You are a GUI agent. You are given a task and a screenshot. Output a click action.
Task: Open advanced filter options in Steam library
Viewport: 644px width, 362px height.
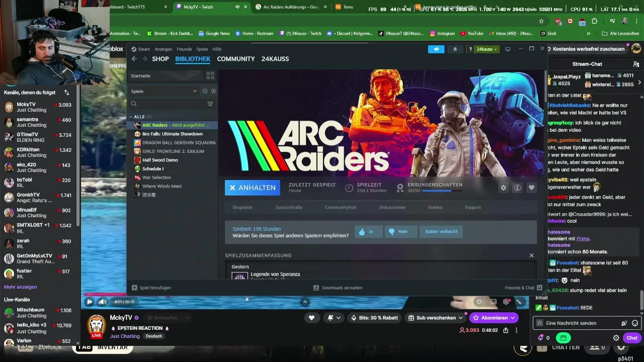point(210,104)
